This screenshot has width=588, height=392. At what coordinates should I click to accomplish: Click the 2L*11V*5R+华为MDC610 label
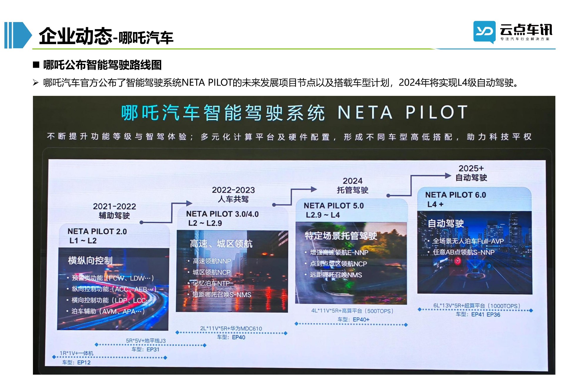tap(231, 328)
